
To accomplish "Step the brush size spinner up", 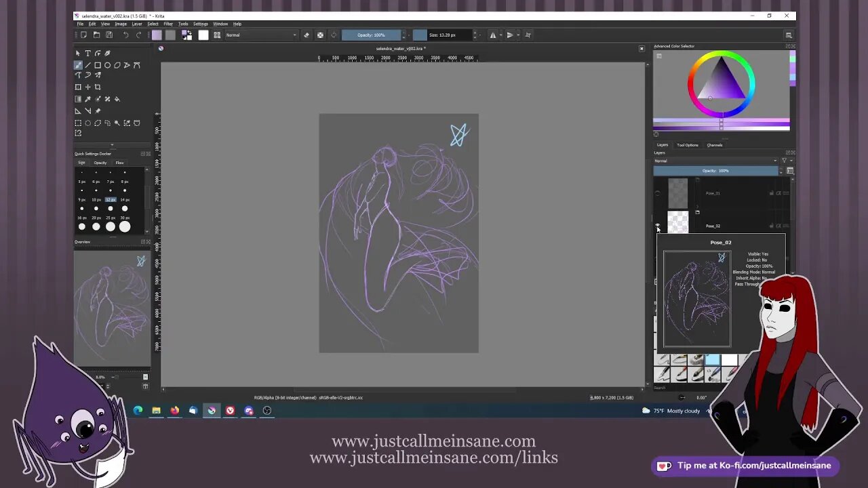I will 474,33.
